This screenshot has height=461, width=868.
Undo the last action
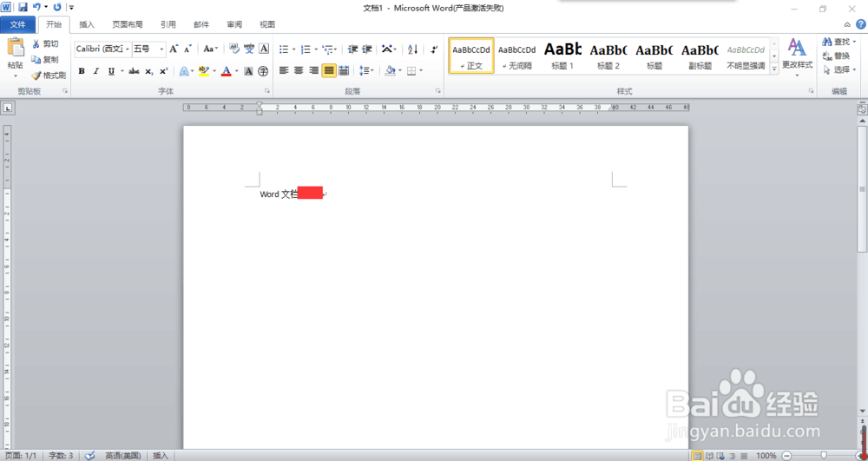coord(36,8)
